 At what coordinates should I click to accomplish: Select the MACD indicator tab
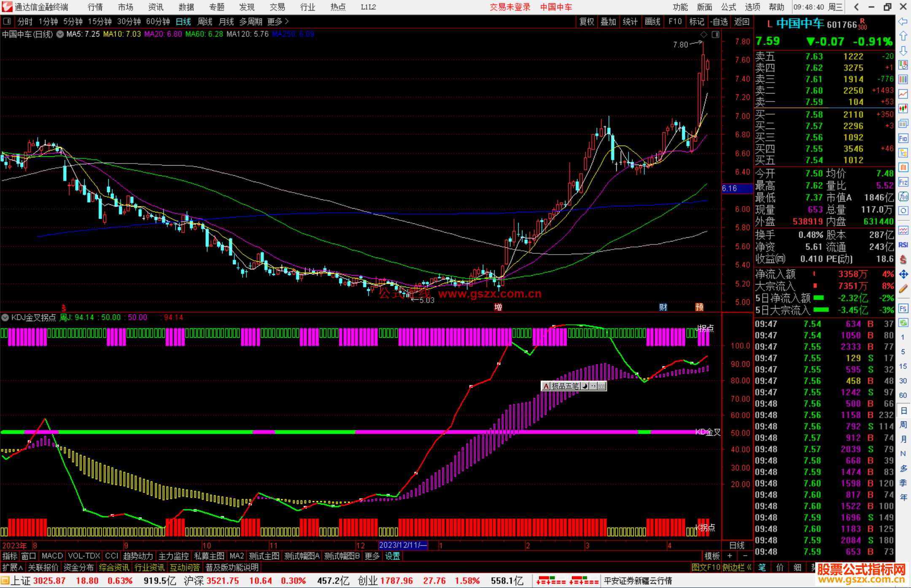pyautogui.click(x=52, y=556)
